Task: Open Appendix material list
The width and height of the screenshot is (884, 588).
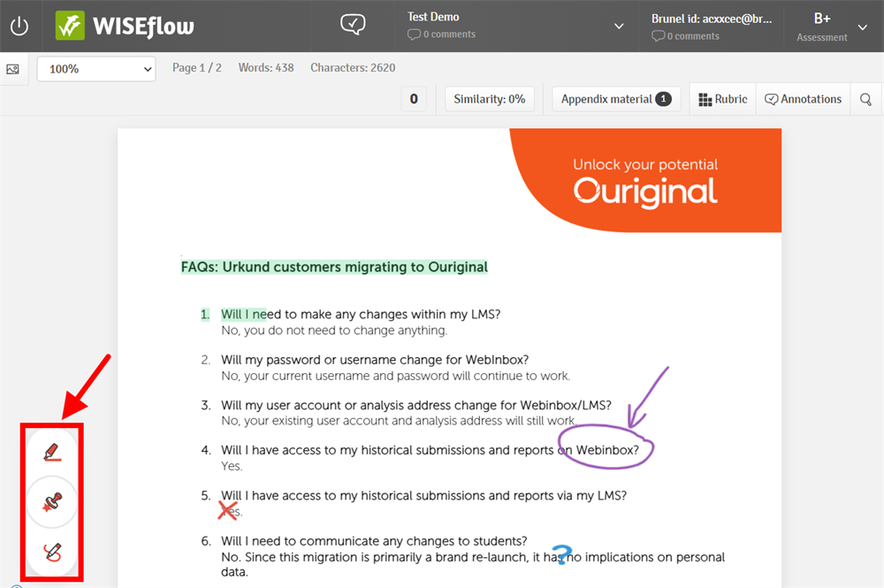Action: coord(615,100)
